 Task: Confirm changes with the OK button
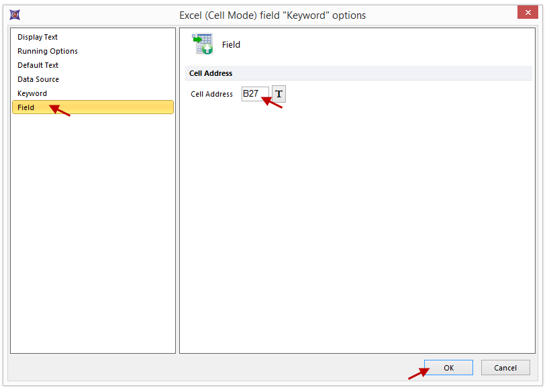[x=448, y=368]
